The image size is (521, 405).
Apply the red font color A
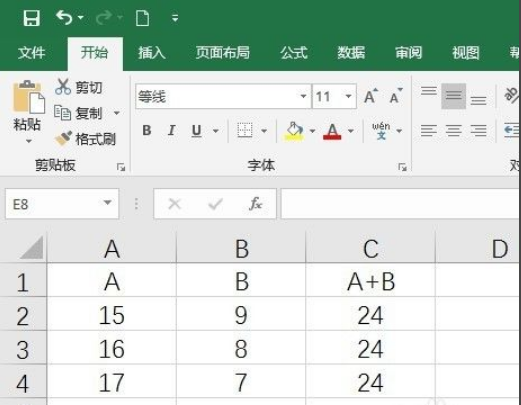pos(332,131)
